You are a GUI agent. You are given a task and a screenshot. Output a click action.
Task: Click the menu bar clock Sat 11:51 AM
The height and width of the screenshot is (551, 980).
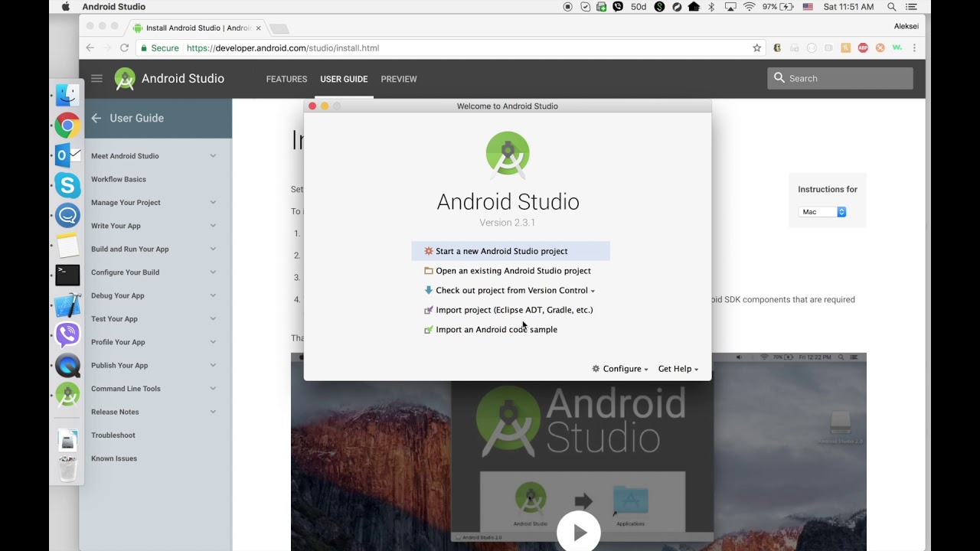tap(848, 7)
